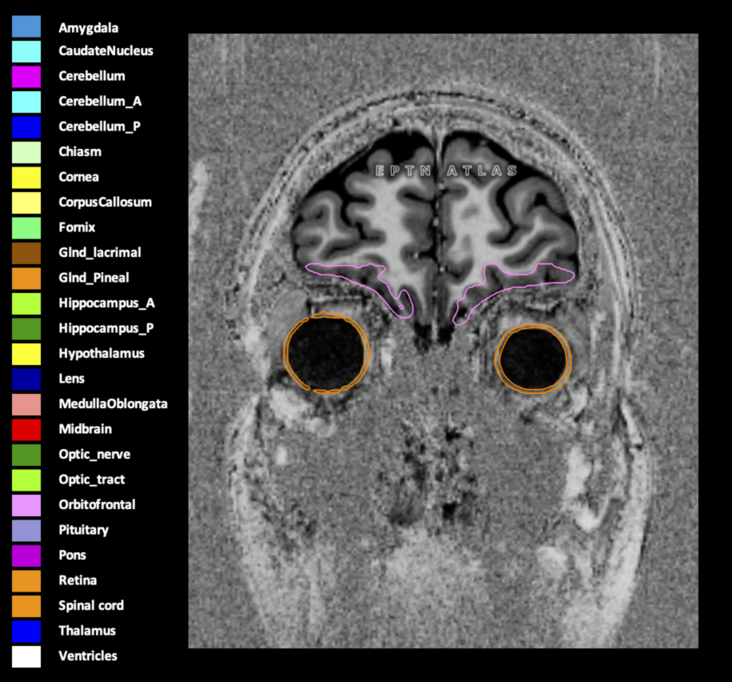Click the Cornea label
Viewport: 732px width, 682px height.
[78, 177]
